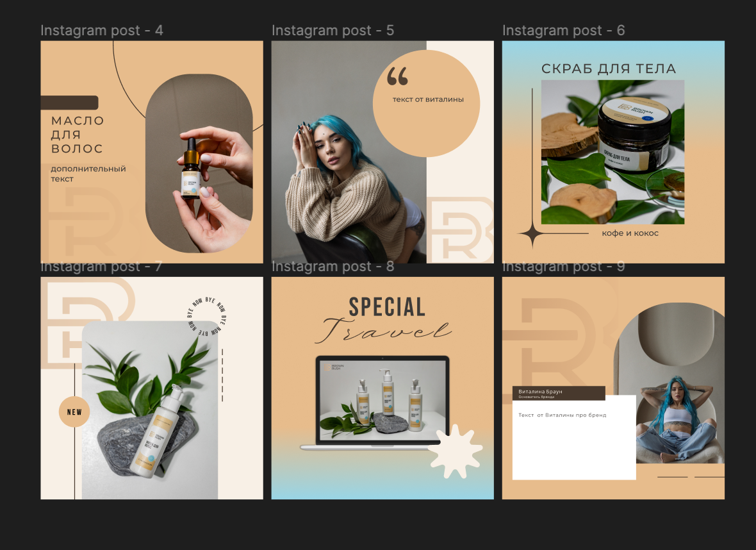Select the 'SPECIAL' headline in post 8
The image size is (756, 550).
tap(387, 307)
